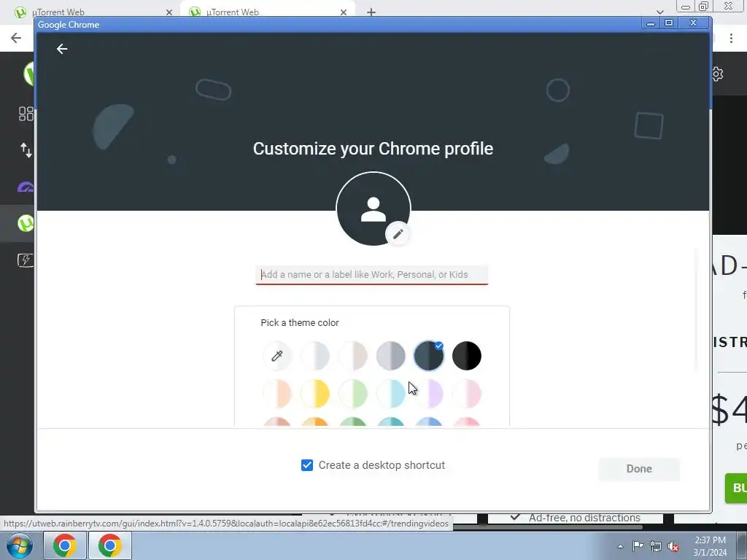Close the Google Chrome profile window

point(694,23)
